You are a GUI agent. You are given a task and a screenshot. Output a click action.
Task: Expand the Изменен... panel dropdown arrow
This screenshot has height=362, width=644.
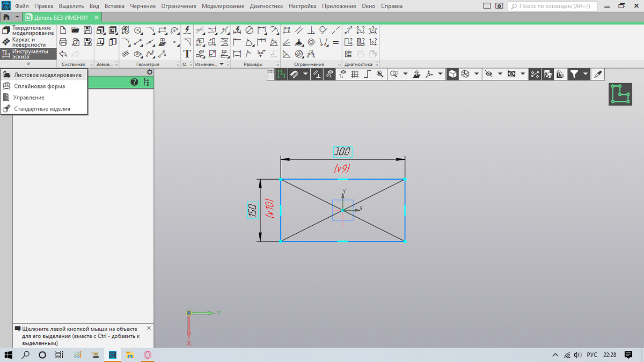tap(223, 64)
